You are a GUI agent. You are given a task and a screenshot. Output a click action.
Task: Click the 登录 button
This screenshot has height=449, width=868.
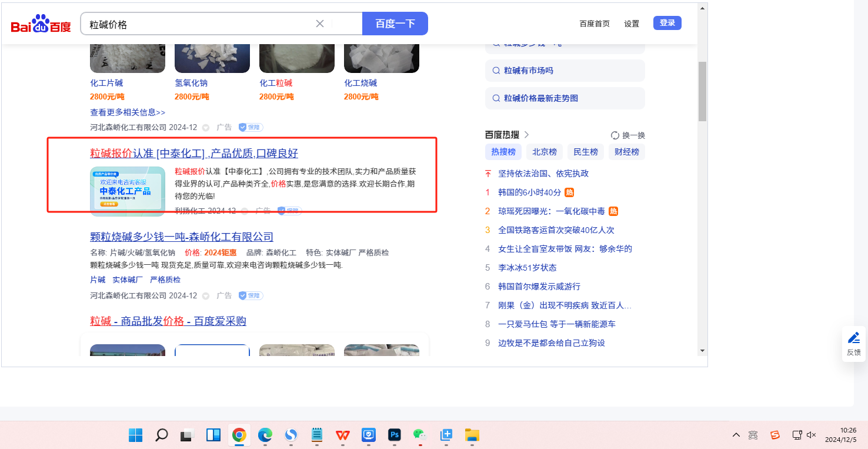(667, 23)
